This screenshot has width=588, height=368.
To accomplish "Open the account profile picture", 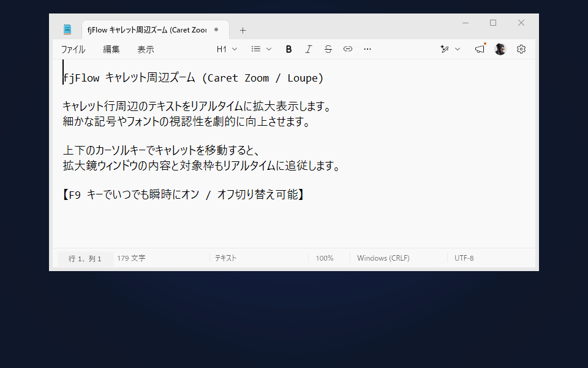I will 500,49.
